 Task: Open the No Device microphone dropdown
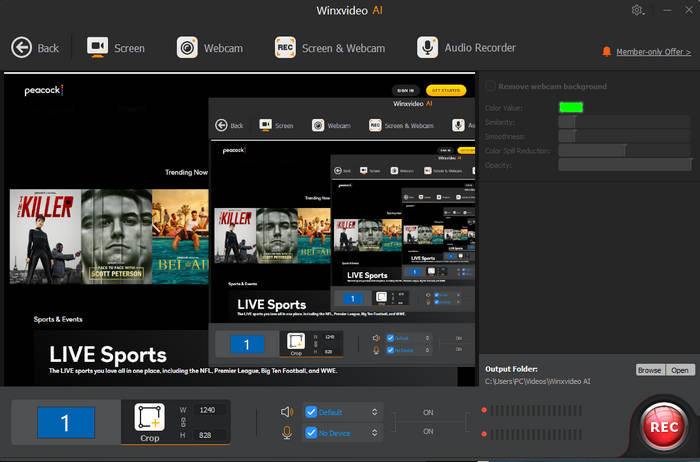pos(375,433)
